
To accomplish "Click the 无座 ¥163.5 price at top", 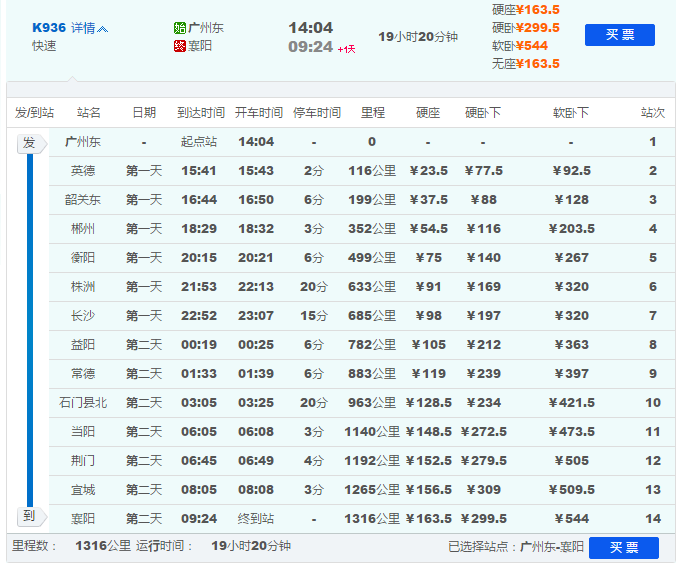I will click(x=525, y=64).
